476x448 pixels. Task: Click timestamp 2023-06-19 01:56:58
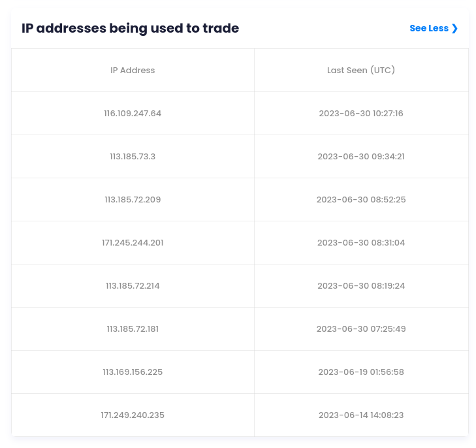361,372
